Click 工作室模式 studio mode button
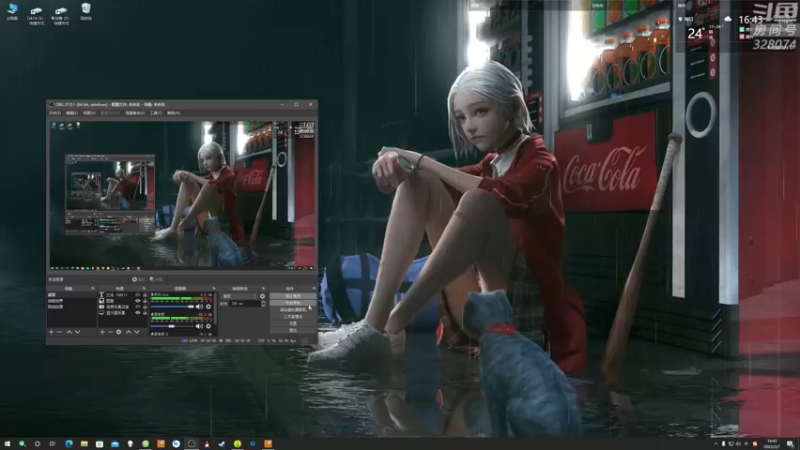The height and width of the screenshot is (450, 800). [293, 317]
